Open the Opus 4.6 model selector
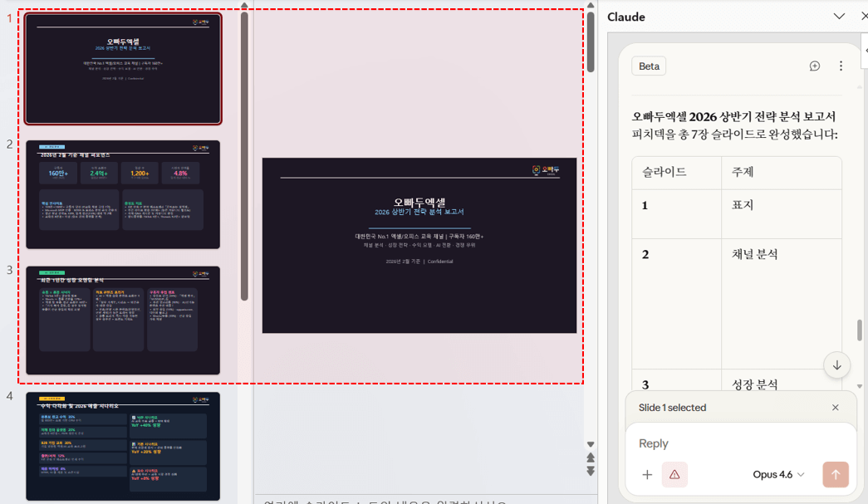The height and width of the screenshot is (504, 868). click(777, 474)
